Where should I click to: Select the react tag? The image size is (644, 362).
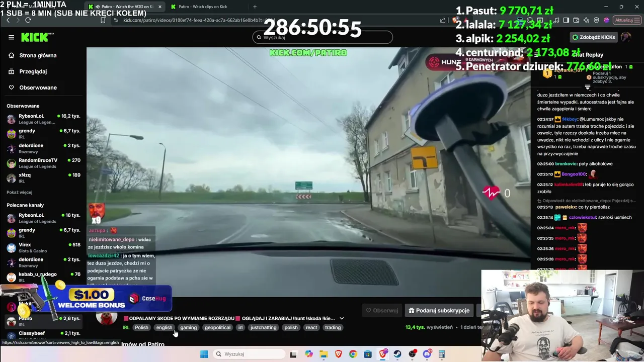(x=311, y=327)
